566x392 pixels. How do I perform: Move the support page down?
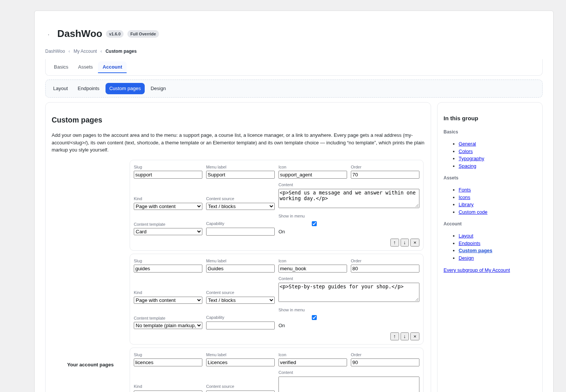coord(405,243)
